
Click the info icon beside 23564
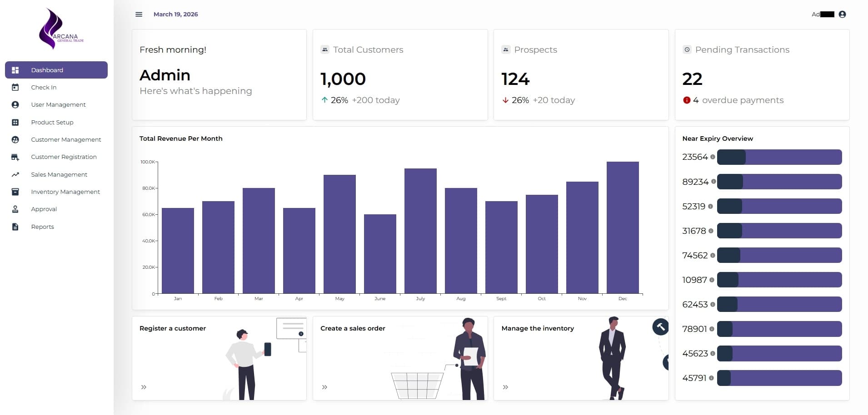coord(713,157)
